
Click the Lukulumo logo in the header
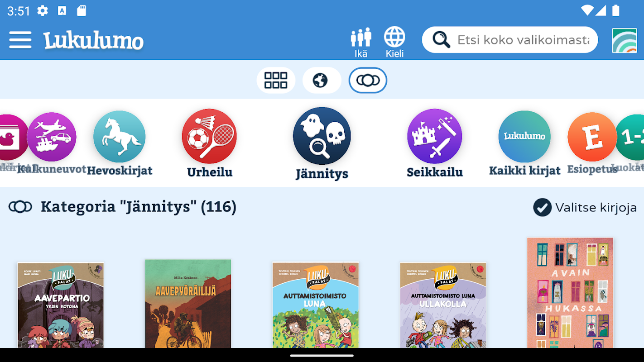(93, 40)
